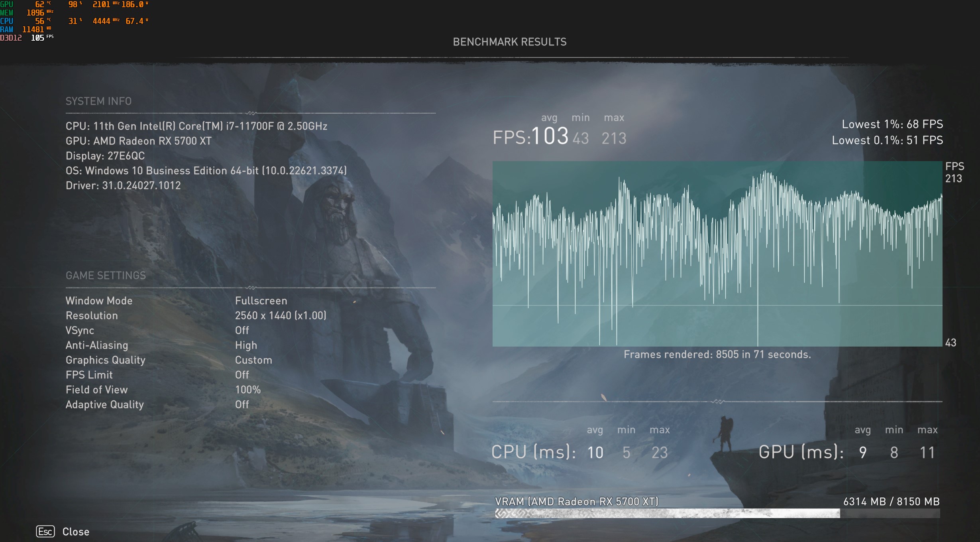This screenshot has height=542, width=980.
Task: Select the Adaptive Quality Off value
Action: click(242, 404)
